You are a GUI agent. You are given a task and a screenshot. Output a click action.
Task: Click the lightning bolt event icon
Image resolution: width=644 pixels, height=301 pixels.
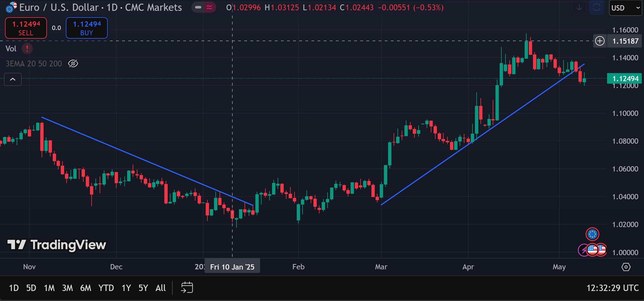tap(583, 250)
